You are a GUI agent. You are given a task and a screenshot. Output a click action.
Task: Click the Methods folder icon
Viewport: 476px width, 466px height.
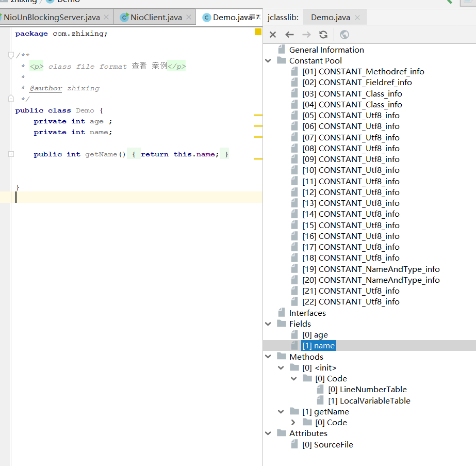pos(282,356)
